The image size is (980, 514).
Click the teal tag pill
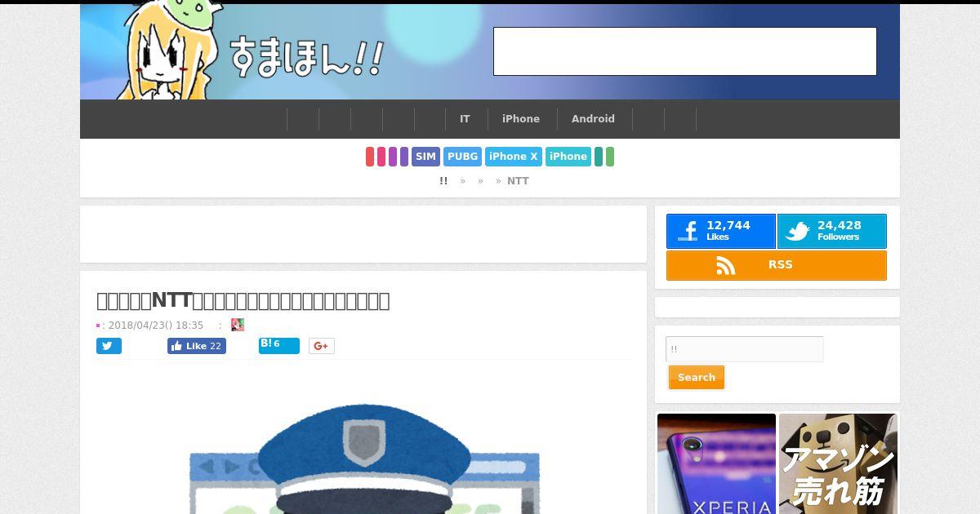[x=599, y=157]
